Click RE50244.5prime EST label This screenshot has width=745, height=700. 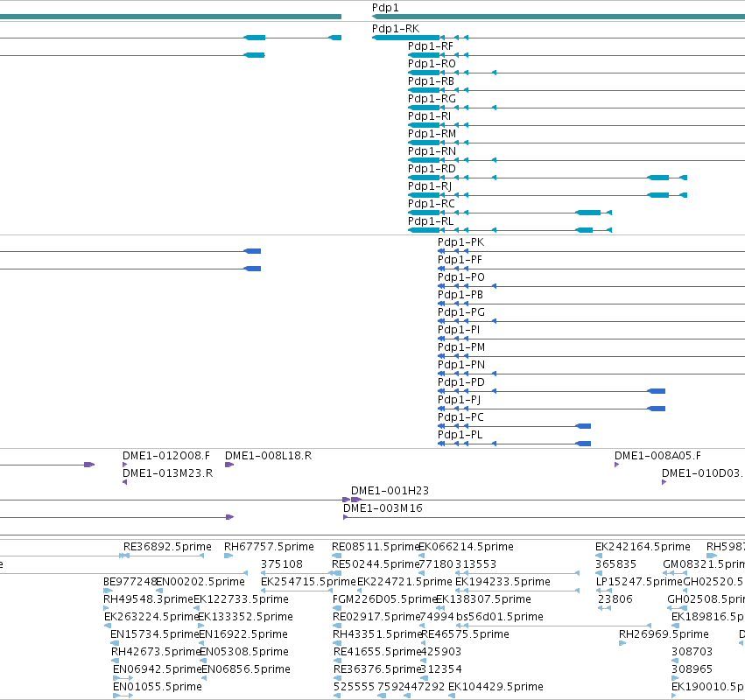pos(376,564)
